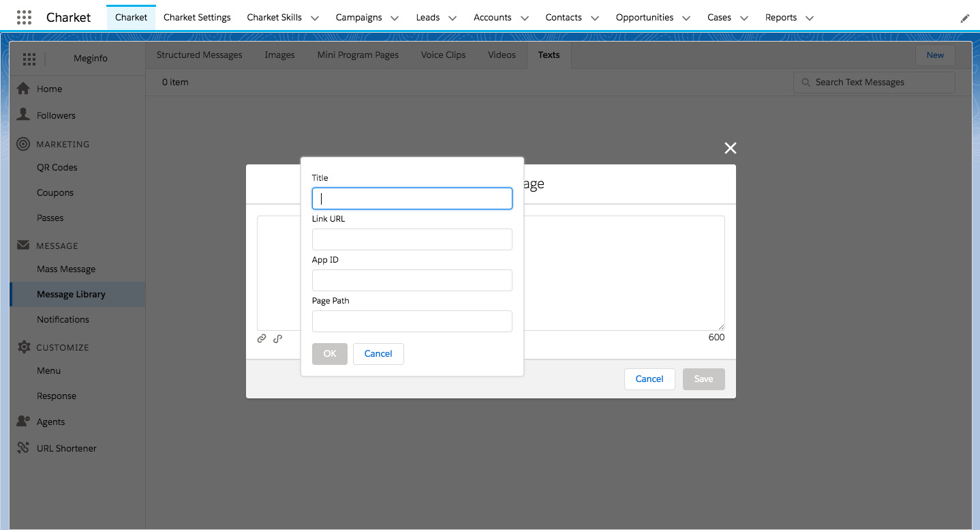The width and height of the screenshot is (980, 530).
Task: Click Cancel in the link popup
Action: point(378,353)
